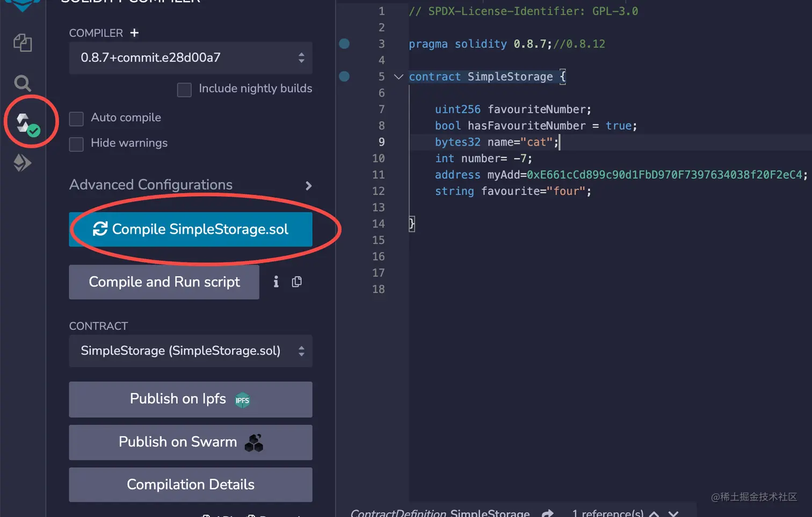Select the Solidity Compiler sidebar icon
812x517 pixels.
pyautogui.click(x=27, y=125)
